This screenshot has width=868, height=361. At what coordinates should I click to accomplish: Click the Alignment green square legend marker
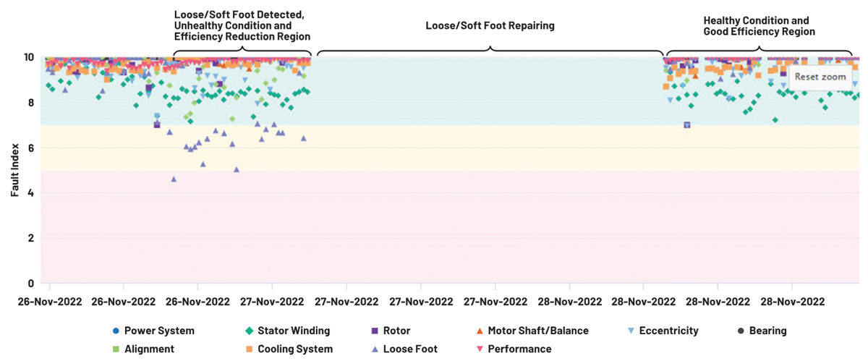116,349
